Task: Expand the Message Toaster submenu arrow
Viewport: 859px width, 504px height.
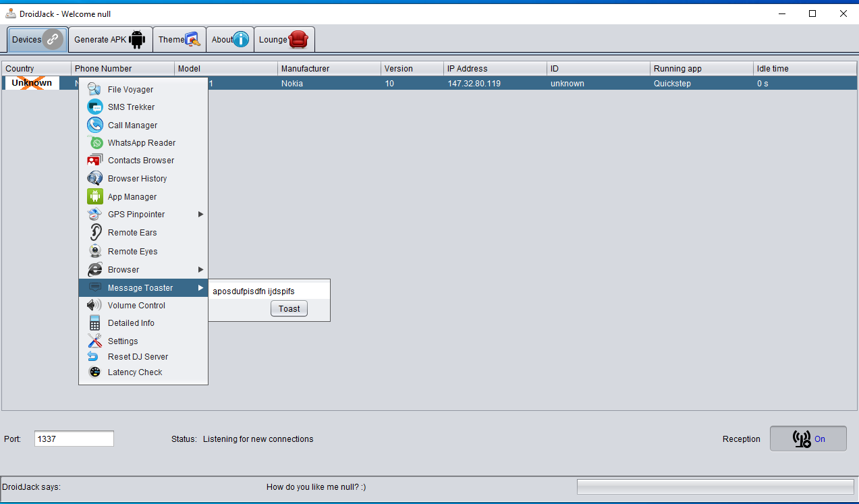Action: [x=200, y=288]
